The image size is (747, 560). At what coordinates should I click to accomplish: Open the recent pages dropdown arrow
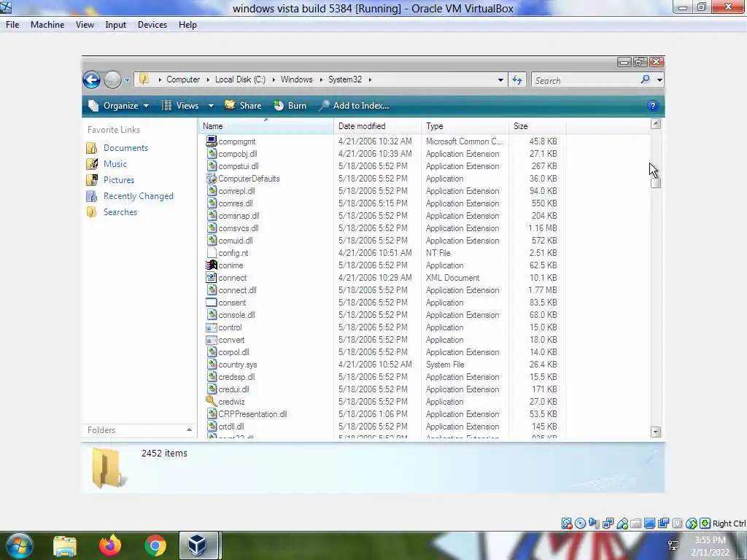point(127,80)
